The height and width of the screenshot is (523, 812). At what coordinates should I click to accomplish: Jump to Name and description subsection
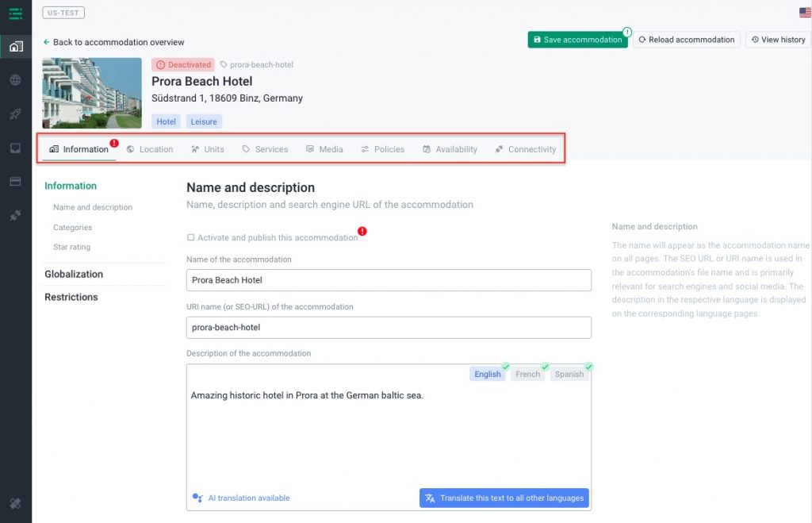click(x=93, y=207)
